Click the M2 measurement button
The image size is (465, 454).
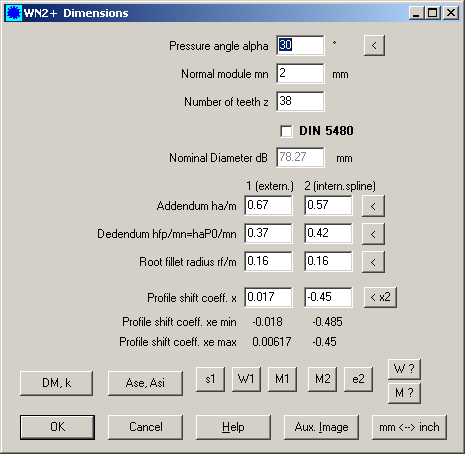[x=322, y=379]
